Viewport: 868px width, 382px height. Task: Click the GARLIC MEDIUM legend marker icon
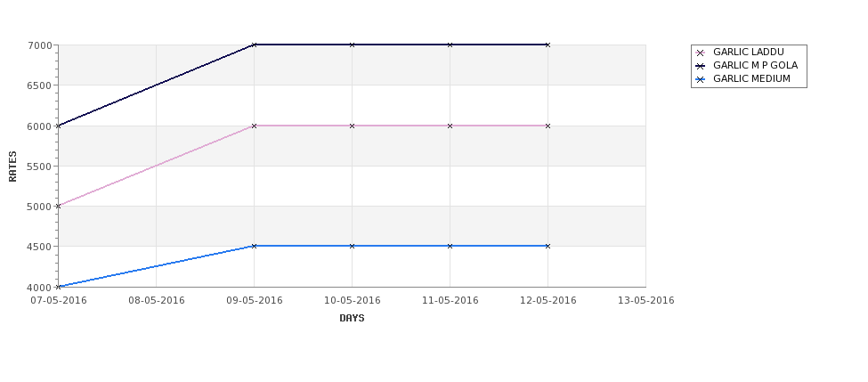click(x=701, y=80)
